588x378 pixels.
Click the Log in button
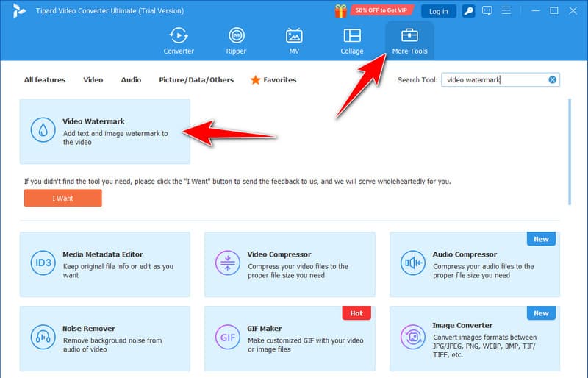(x=438, y=11)
